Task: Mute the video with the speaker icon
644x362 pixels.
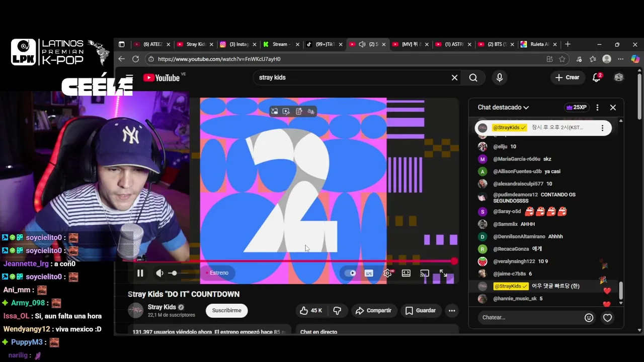Action: pyautogui.click(x=159, y=273)
